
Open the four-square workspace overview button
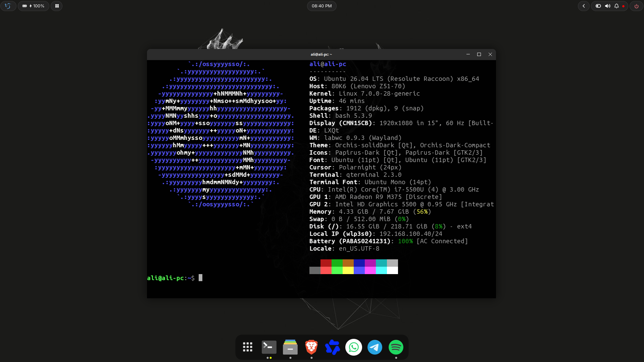click(x=57, y=6)
